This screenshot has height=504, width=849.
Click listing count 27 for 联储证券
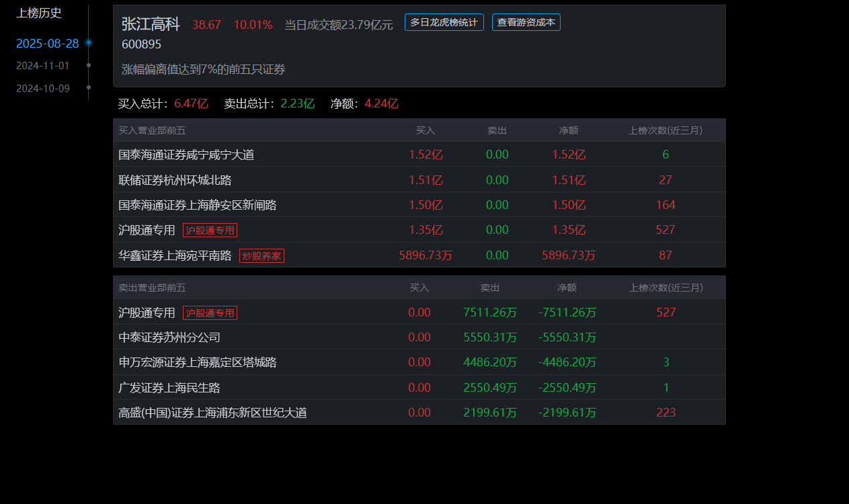click(665, 180)
